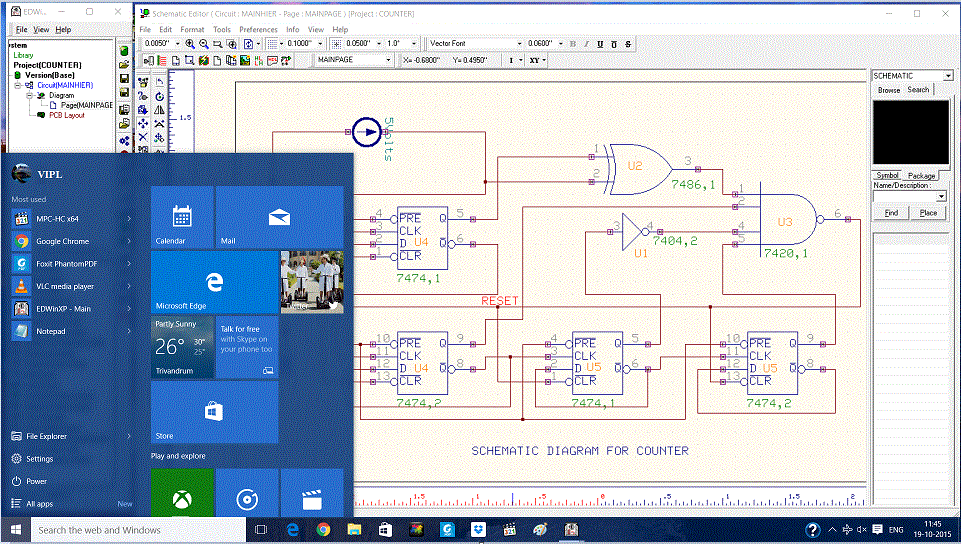
Task: Switch to the Browse tab
Action: point(889,90)
